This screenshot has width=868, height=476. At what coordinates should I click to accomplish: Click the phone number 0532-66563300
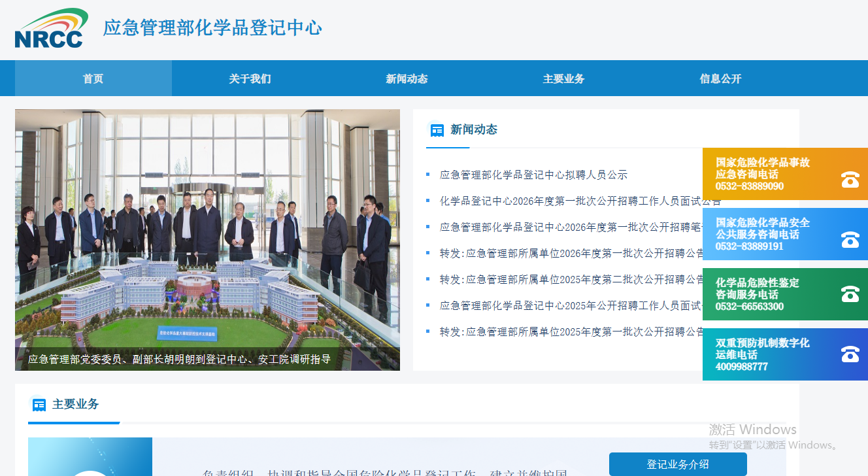click(x=749, y=306)
